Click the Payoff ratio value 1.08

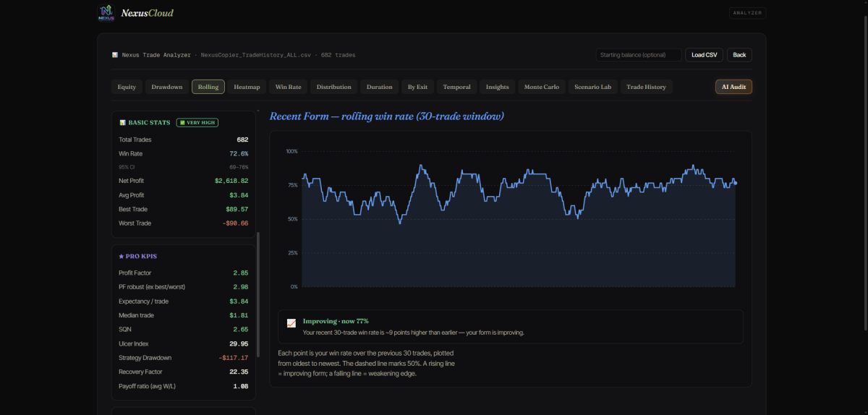pyautogui.click(x=241, y=386)
